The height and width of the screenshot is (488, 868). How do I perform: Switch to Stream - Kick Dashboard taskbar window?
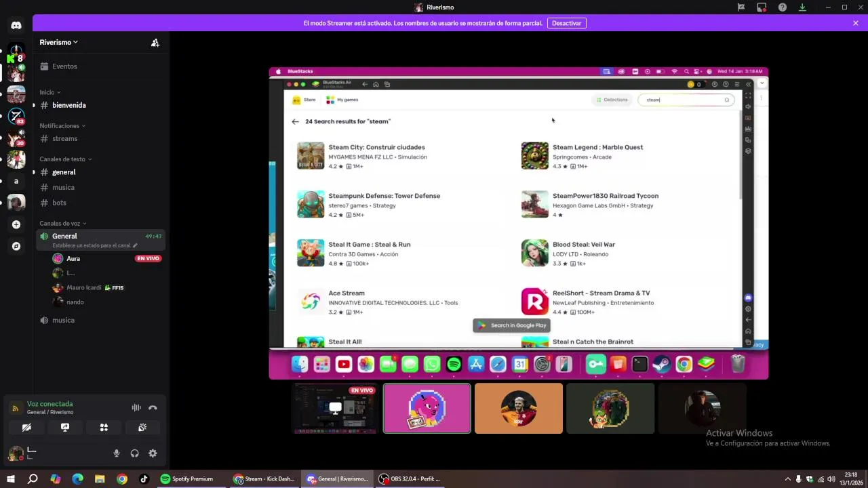[264, 479]
